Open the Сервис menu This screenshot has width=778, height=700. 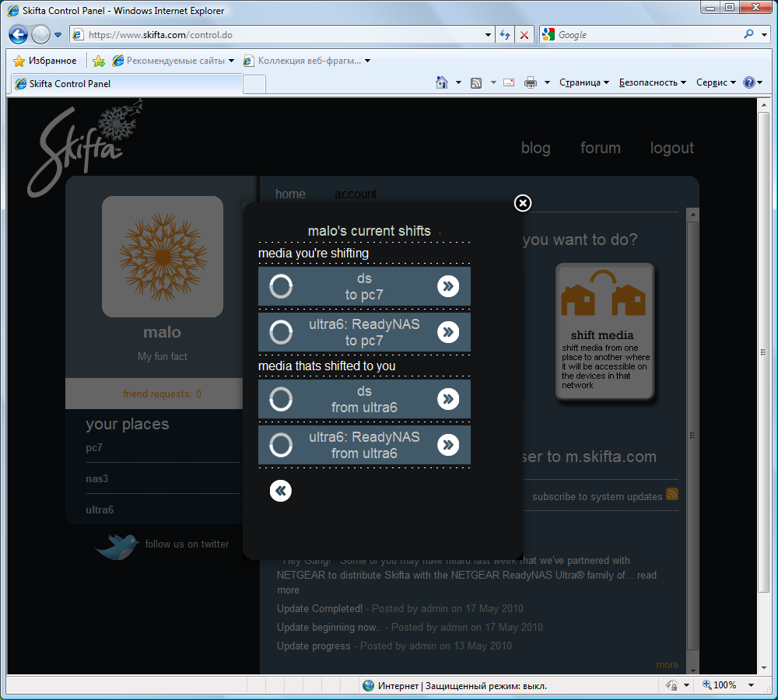pos(716,82)
